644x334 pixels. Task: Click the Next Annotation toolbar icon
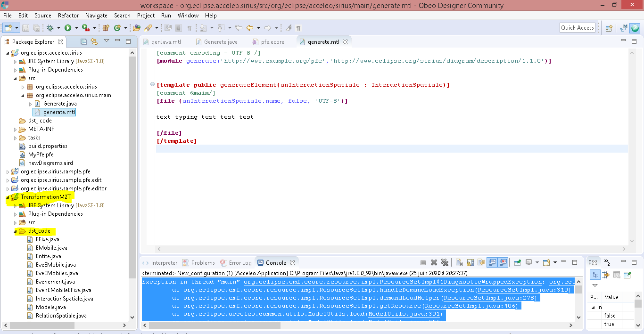tap(203, 28)
